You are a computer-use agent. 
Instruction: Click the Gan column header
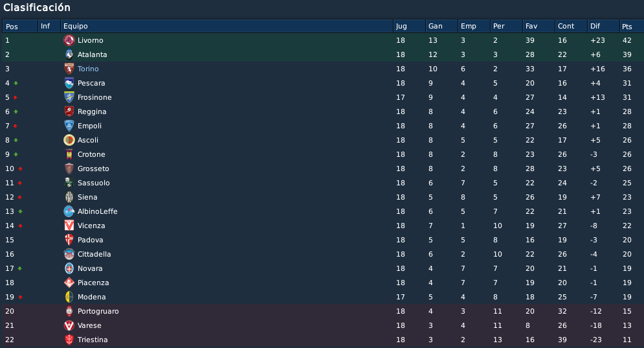pos(441,26)
